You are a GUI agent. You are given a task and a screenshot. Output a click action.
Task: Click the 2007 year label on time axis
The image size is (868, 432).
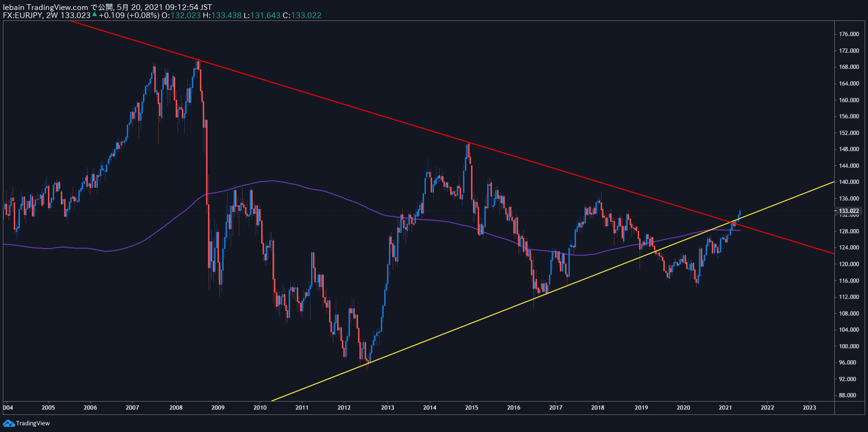point(132,408)
